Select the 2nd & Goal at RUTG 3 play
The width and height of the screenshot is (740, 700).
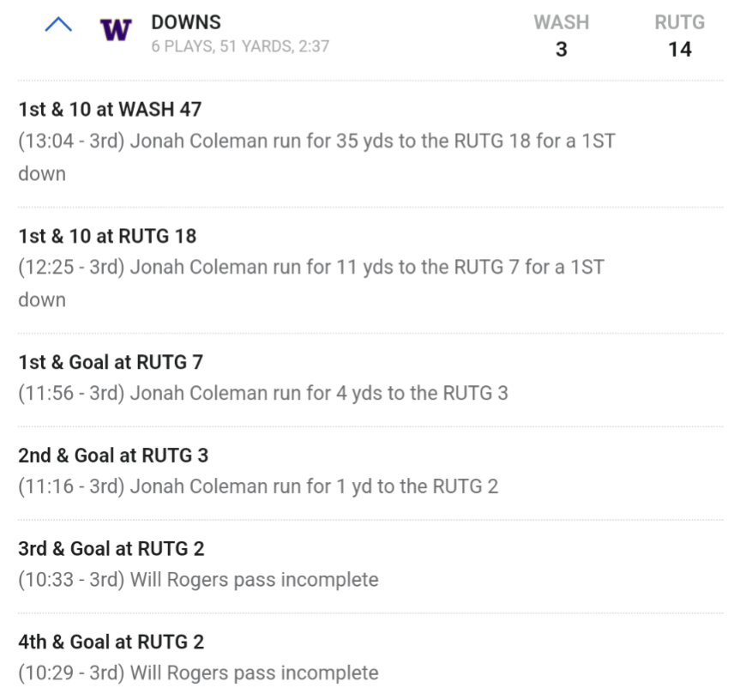point(113,455)
